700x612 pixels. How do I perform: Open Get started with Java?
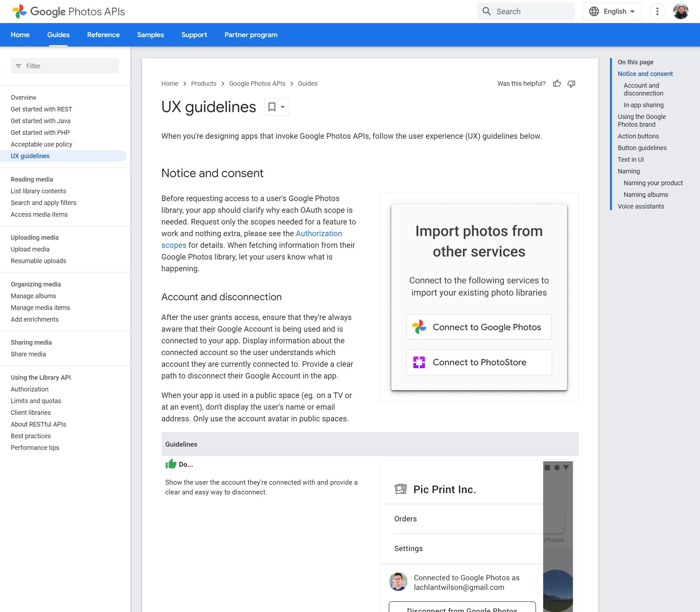pos(40,121)
